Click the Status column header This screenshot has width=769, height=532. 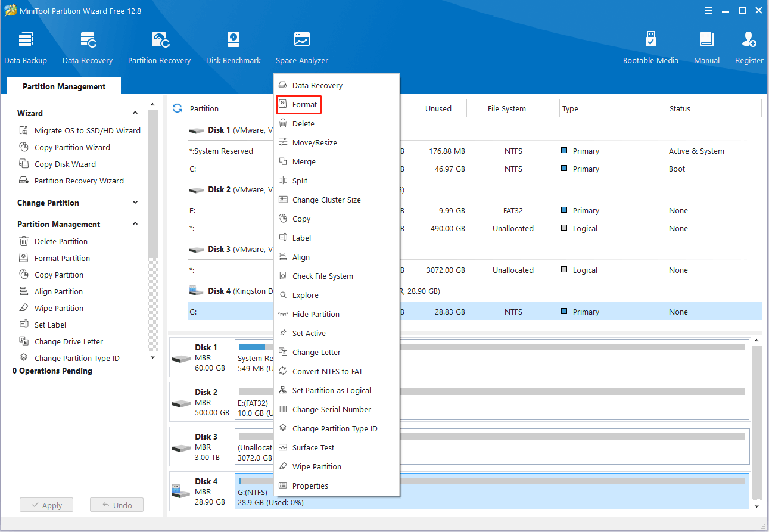[714, 108]
